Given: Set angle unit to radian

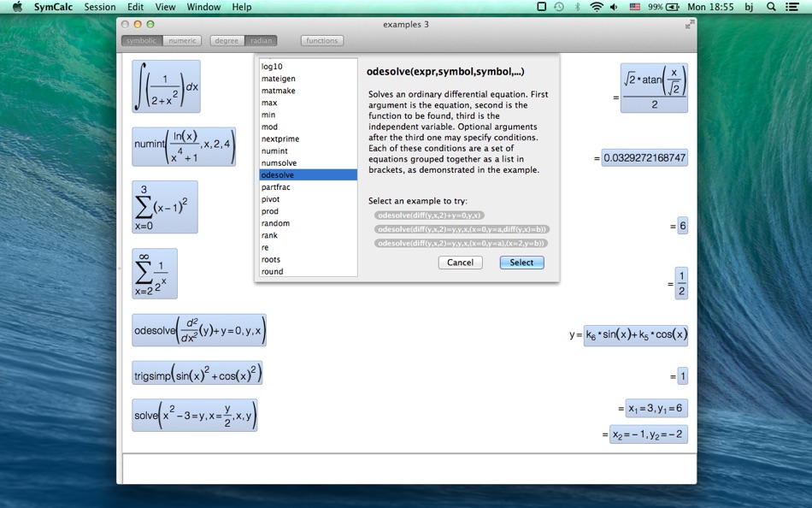Looking at the screenshot, I should (x=261, y=40).
